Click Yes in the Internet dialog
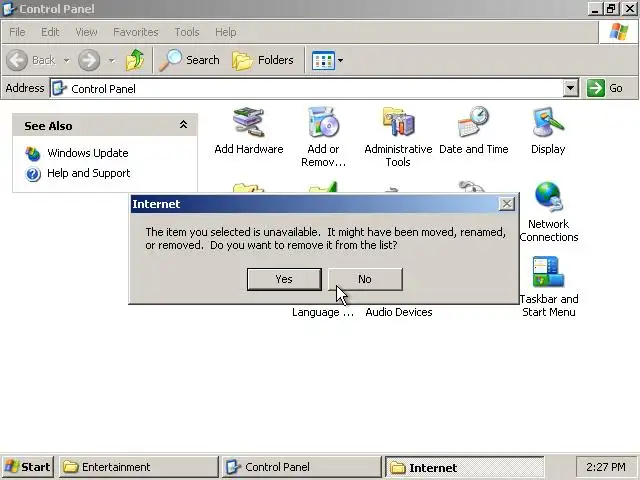The image size is (640, 480). click(284, 279)
